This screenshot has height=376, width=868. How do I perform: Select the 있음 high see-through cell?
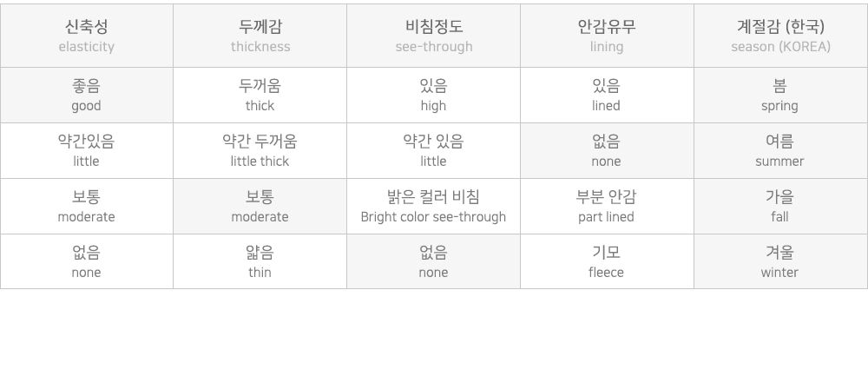pyautogui.click(x=434, y=95)
